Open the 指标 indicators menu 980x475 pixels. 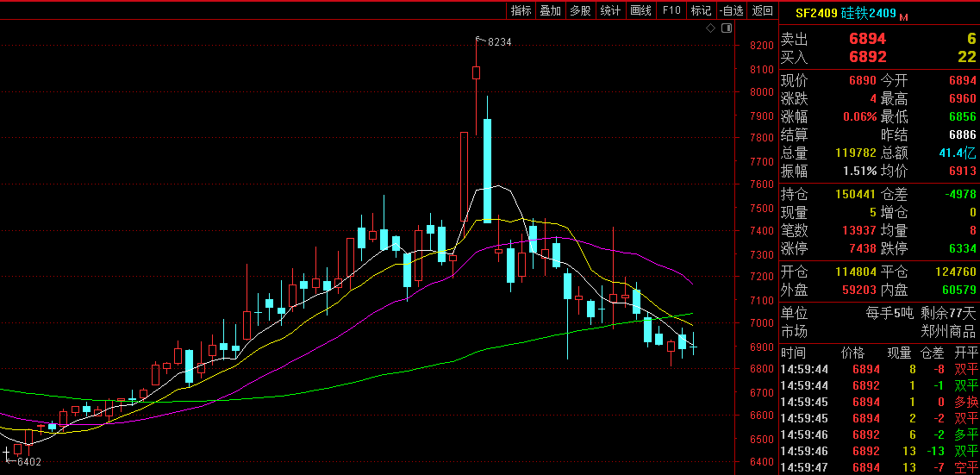[521, 10]
